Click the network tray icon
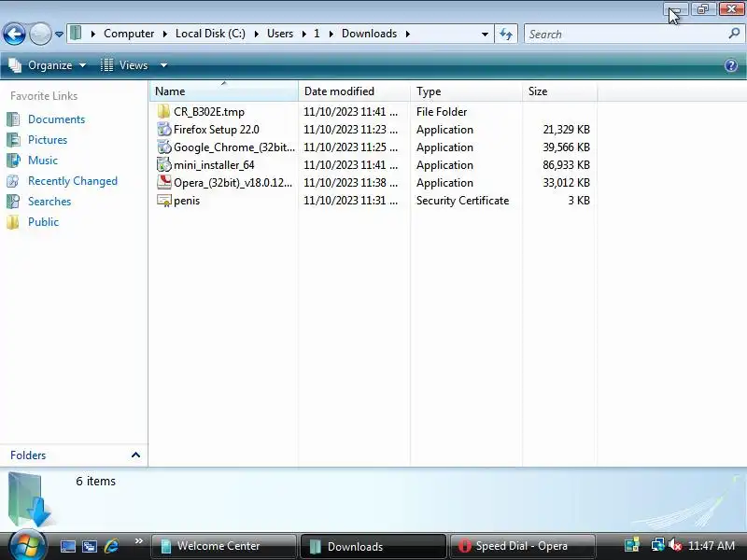The height and width of the screenshot is (560, 747). pyautogui.click(x=657, y=545)
